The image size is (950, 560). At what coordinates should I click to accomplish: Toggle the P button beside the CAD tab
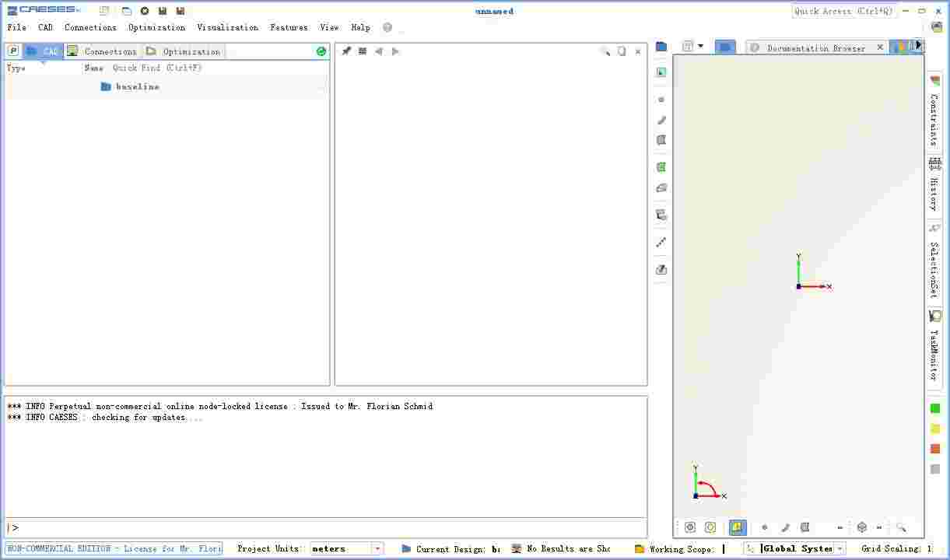click(13, 51)
